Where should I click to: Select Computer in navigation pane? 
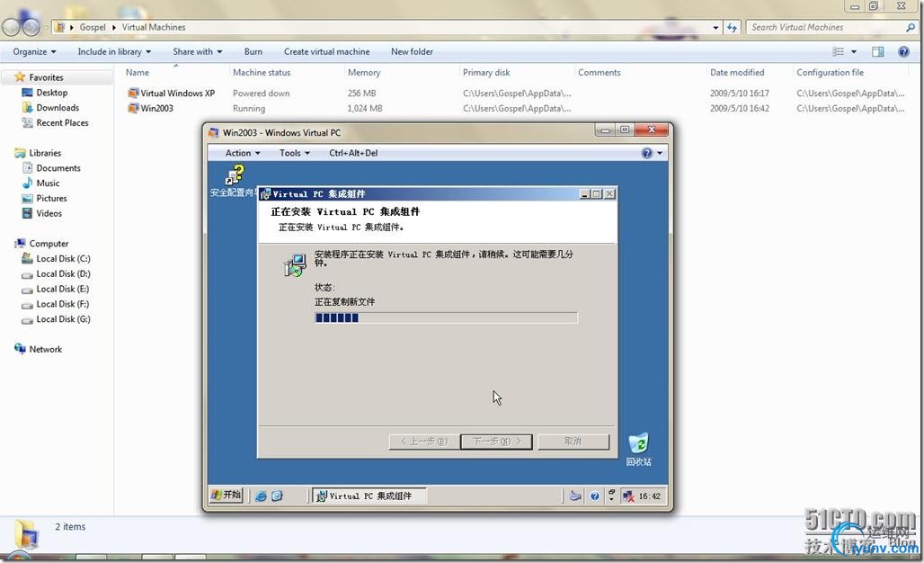(x=41, y=244)
